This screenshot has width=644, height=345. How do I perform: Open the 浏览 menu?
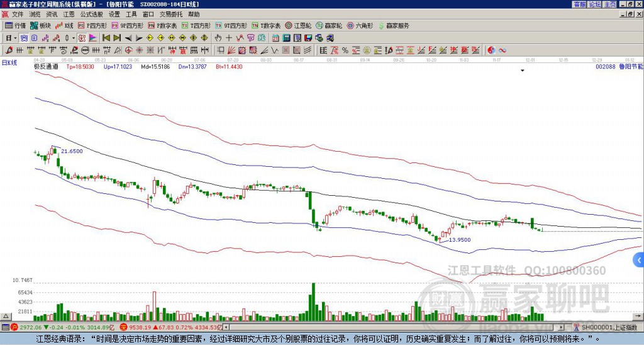(x=35, y=14)
